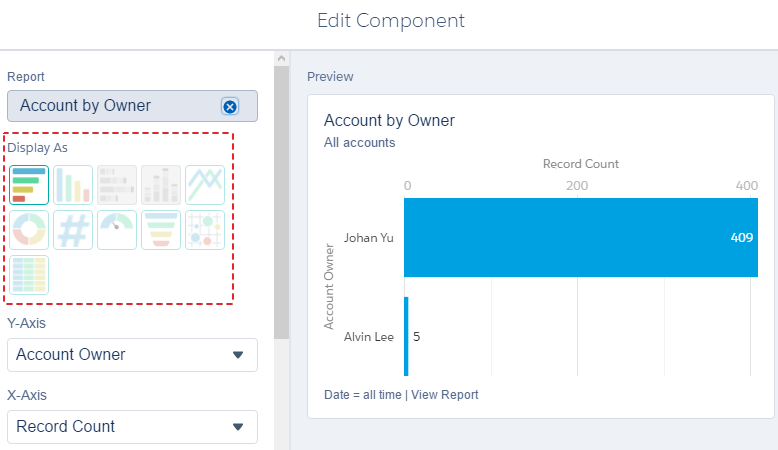Image resolution: width=778 pixels, height=450 pixels.
Task: Clear the Account by Owner report selection
Action: 230,106
